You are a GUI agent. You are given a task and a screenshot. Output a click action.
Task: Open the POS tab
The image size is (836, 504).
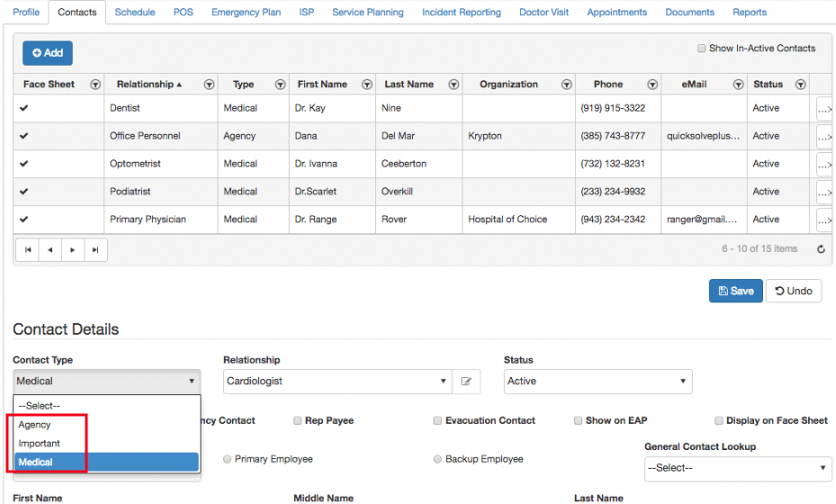click(183, 12)
